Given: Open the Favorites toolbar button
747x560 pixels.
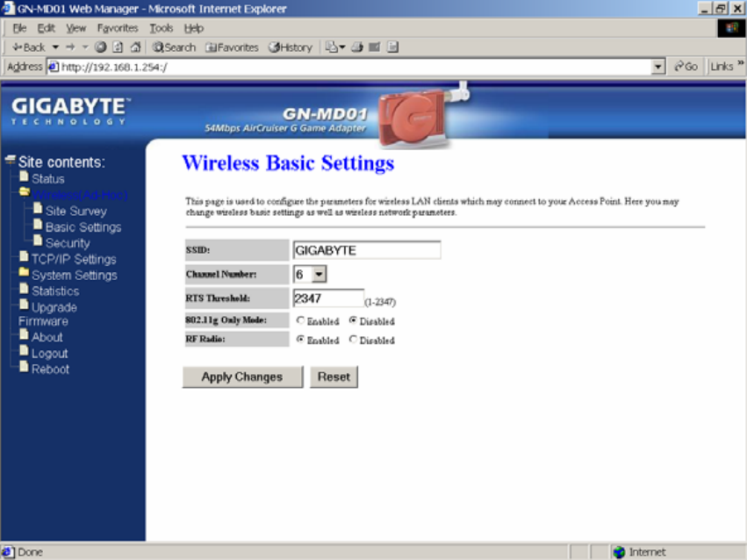Looking at the screenshot, I should (232, 47).
